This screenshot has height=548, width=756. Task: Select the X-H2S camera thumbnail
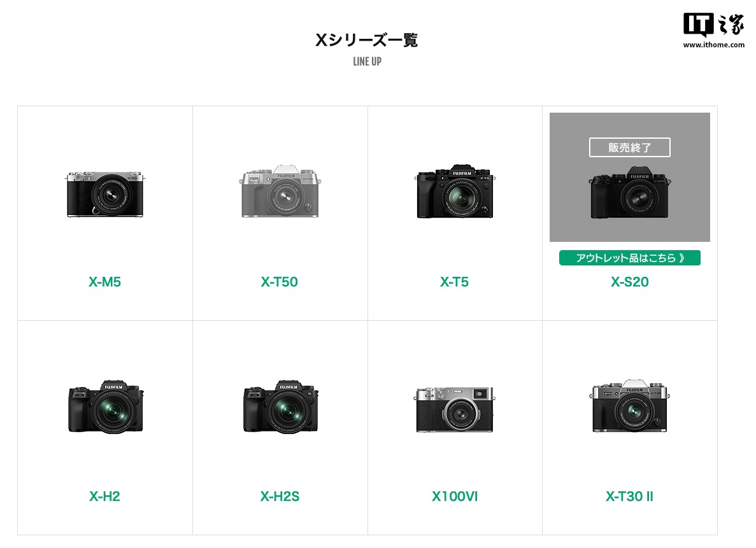281,406
